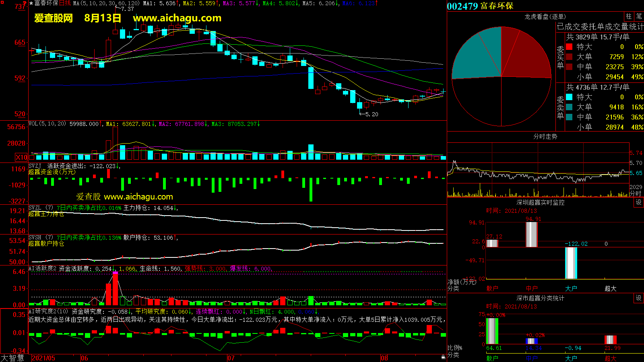Click the 笔 tick view button
This screenshot has width=644, height=362.
coord(639,16)
